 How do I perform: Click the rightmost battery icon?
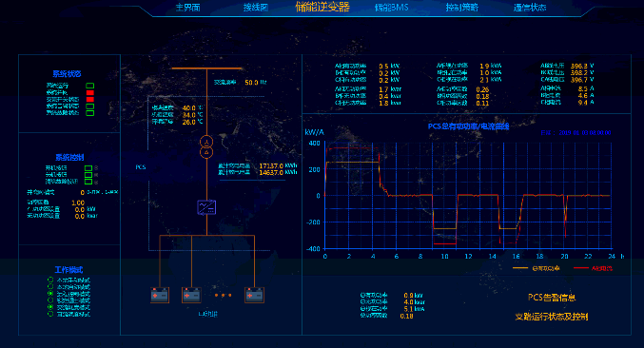pyautogui.click(x=254, y=295)
